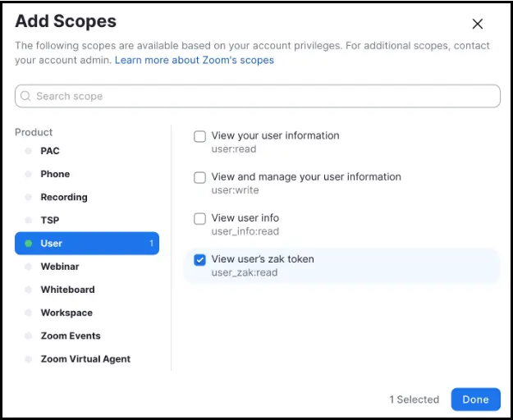Click the search magnifier icon
Image resolution: width=513 pixels, height=420 pixels.
[x=26, y=97]
